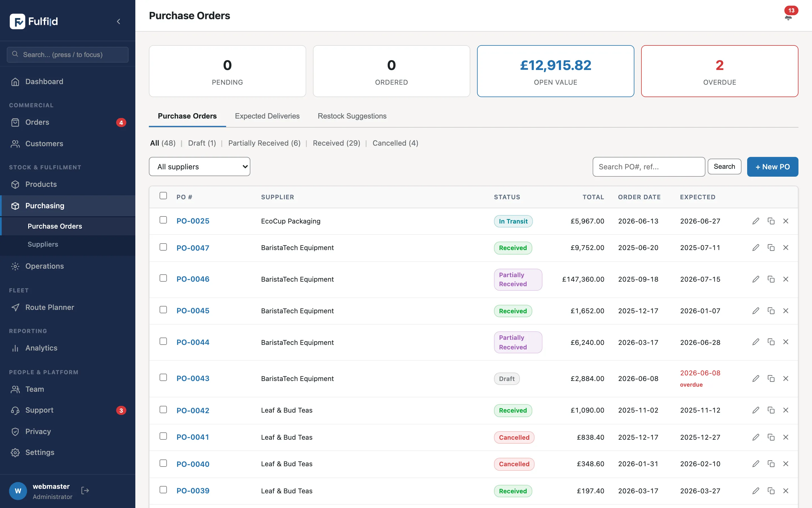The height and width of the screenshot is (508, 812).
Task: Show Cancelled (4) purchase orders
Action: tap(395, 143)
